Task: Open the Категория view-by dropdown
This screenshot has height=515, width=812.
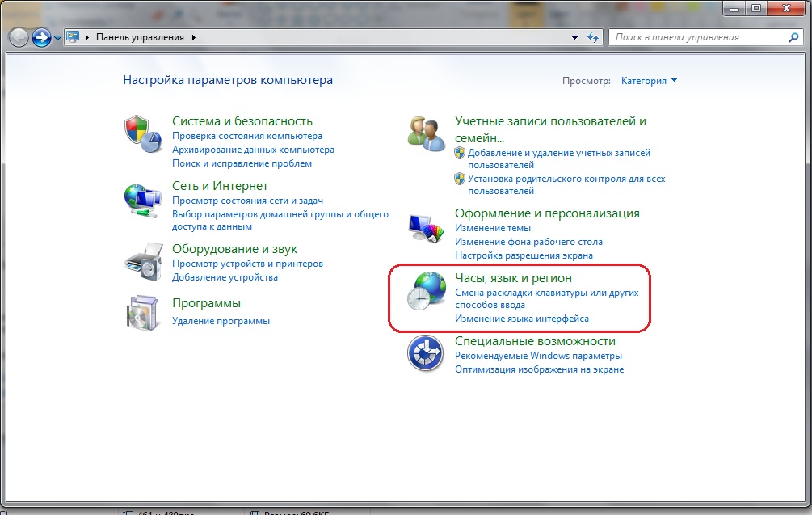Action: pos(649,81)
